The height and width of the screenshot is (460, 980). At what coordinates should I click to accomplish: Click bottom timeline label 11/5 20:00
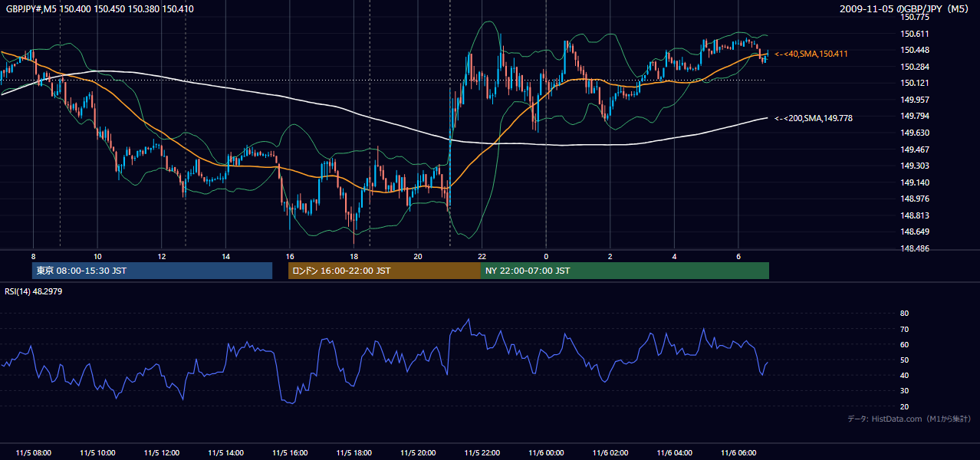pos(418,453)
